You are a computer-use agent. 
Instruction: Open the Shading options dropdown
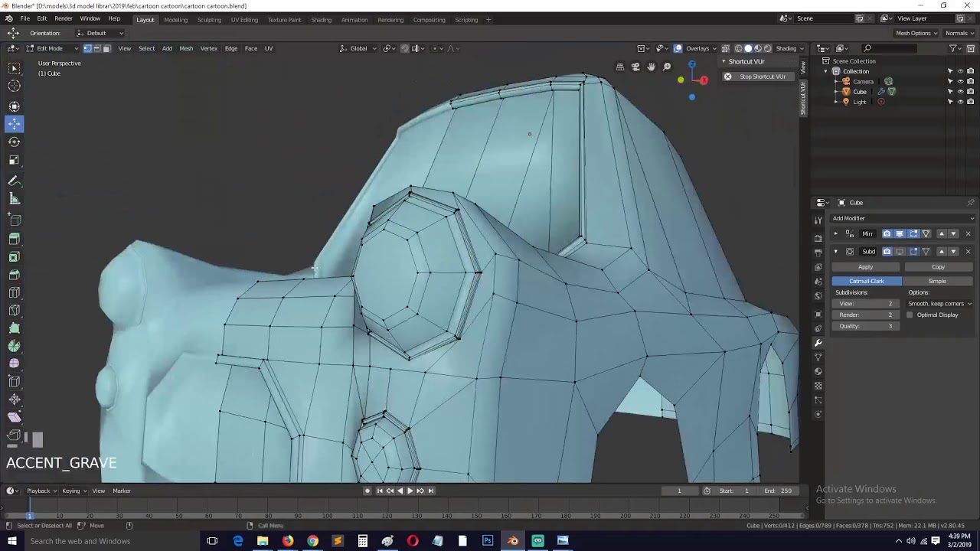tap(791, 48)
